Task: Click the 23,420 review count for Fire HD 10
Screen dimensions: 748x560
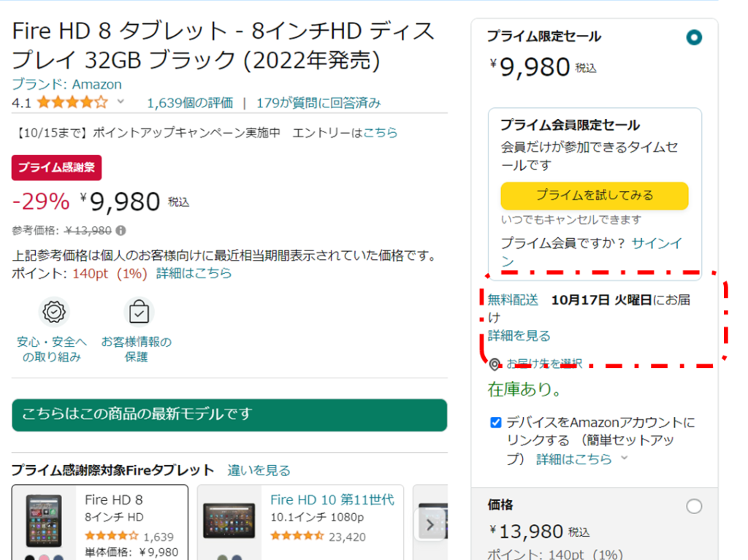Action: (x=347, y=537)
